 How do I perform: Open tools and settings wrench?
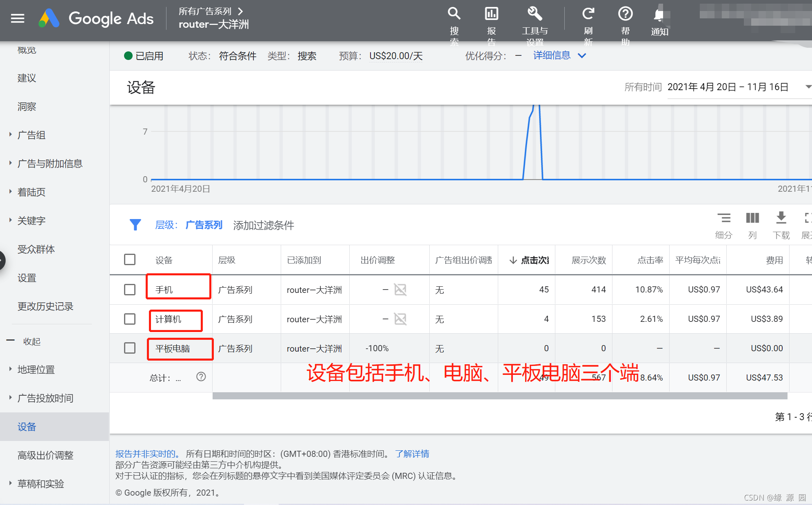pos(535,14)
